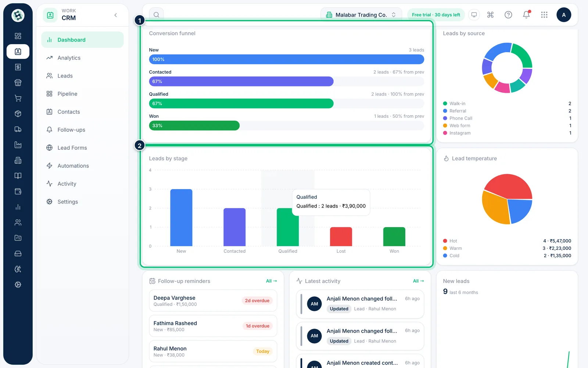Open the hard-drive storage module icon

coord(18,254)
